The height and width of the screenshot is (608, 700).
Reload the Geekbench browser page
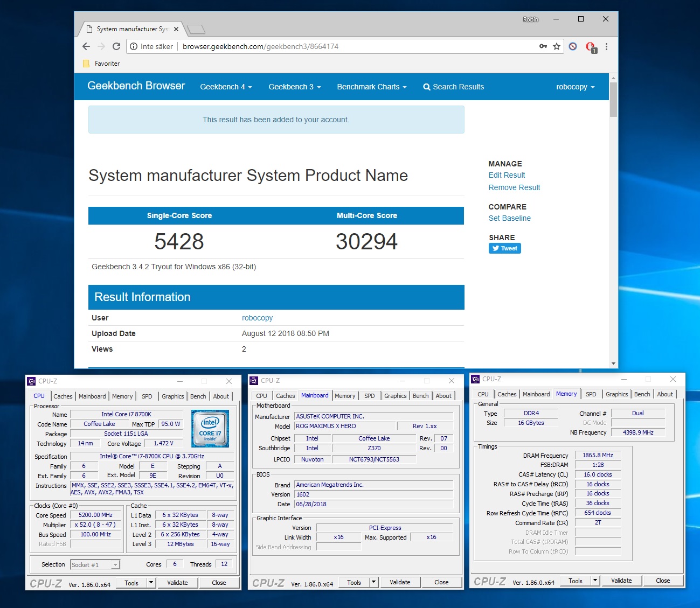(x=116, y=46)
